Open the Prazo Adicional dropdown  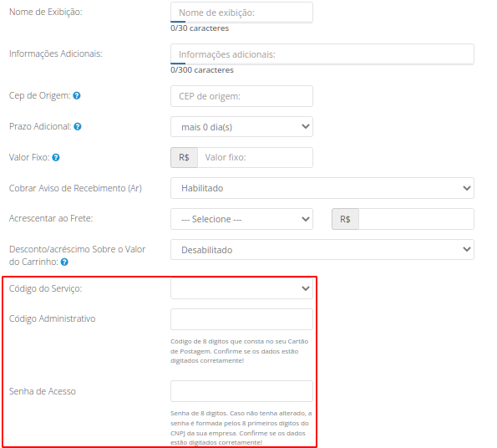[241, 127]
